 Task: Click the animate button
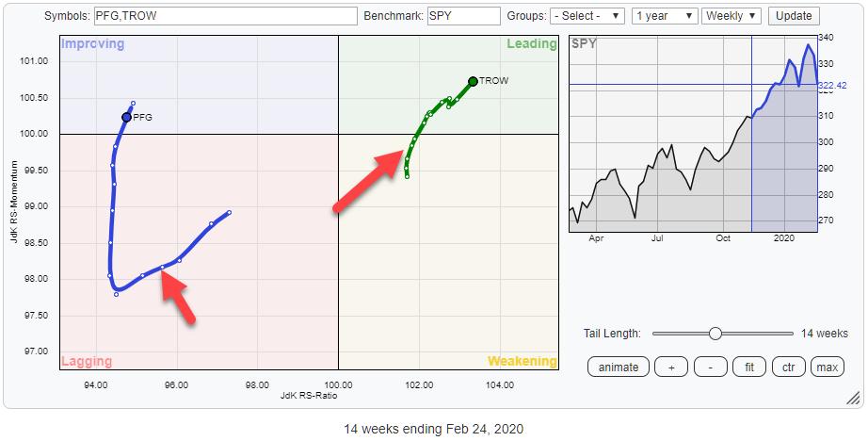[x=619, y=367]
